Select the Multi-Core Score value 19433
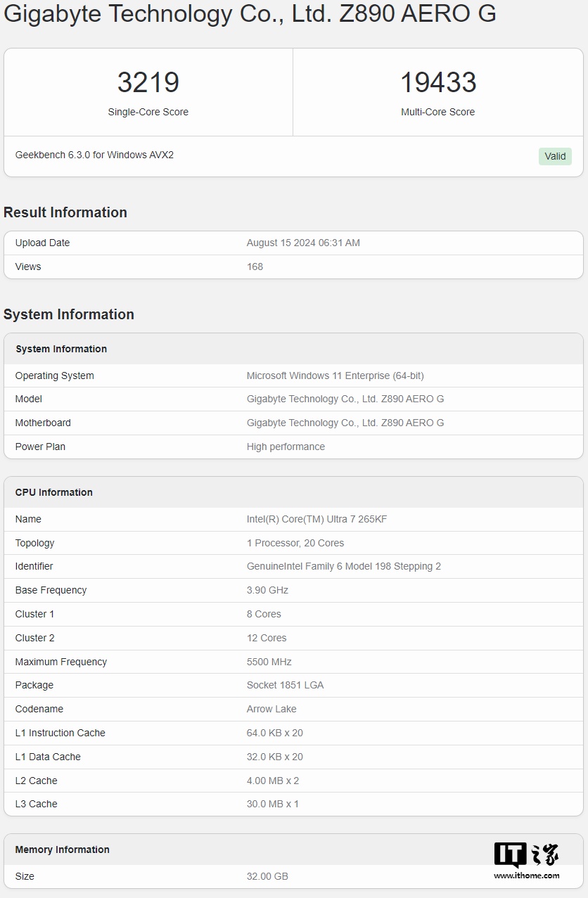The image size is (588, 898). [437, 82]
